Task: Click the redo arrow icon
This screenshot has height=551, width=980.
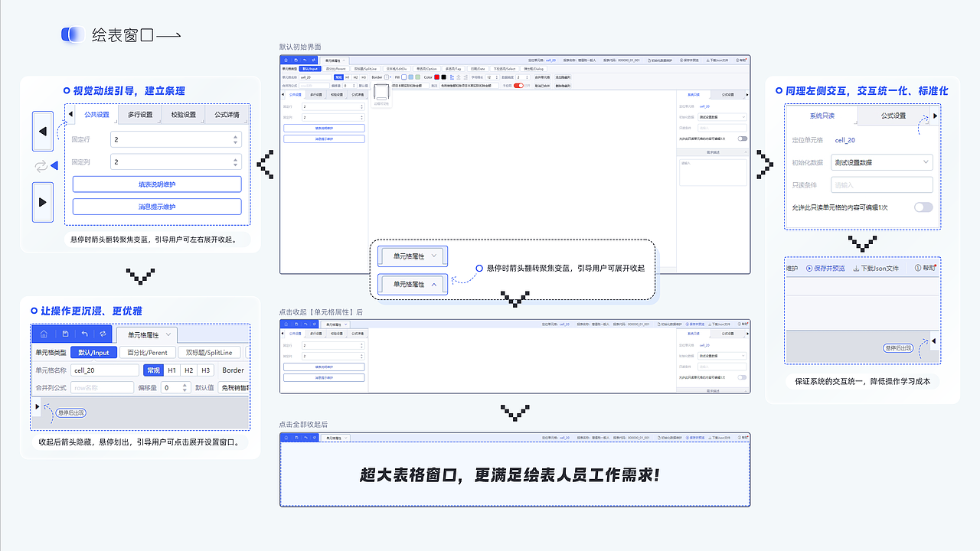Action: (x=103, y=334)
